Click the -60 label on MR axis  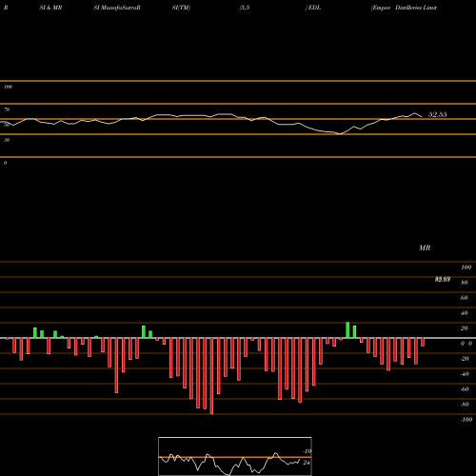[x=465, y=389]
